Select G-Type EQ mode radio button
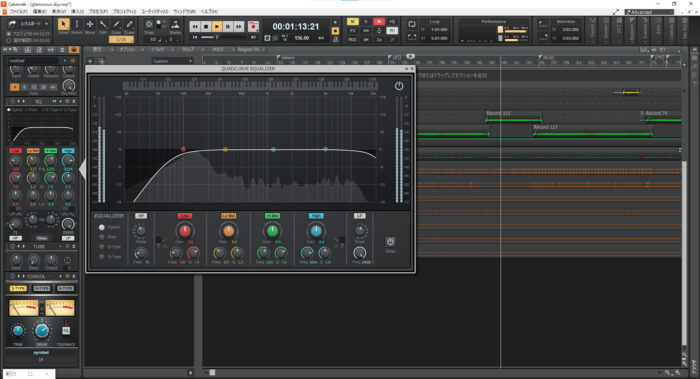The height and width of the screenshot is (379, 700). [102, 257]
